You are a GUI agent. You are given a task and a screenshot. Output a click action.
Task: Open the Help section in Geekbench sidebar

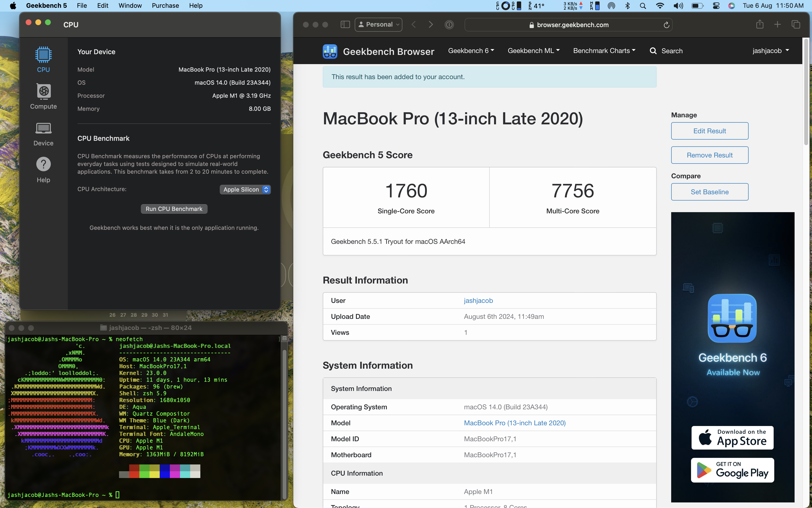(43, 170)
